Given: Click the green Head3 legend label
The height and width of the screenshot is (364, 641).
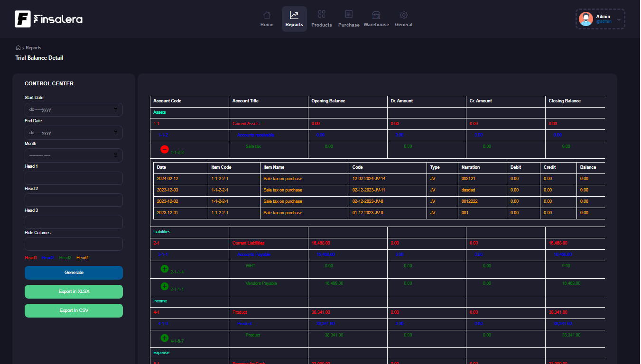Looking at the screenshot, I should click(x=65, y=258).
